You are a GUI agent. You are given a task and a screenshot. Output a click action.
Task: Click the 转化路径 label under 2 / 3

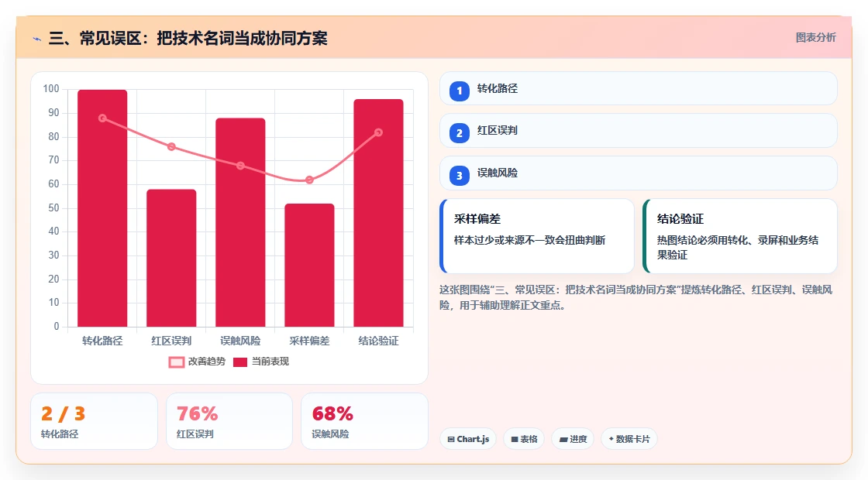(x=60, y=434)
